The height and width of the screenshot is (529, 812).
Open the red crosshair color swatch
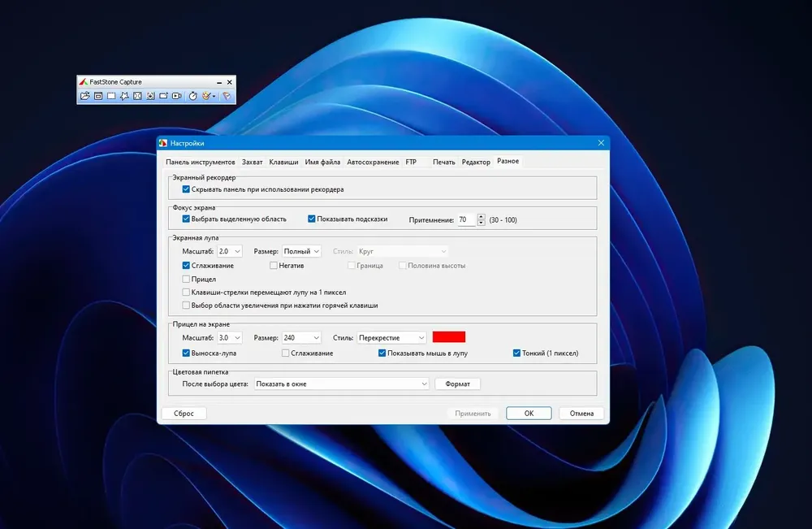449,337
